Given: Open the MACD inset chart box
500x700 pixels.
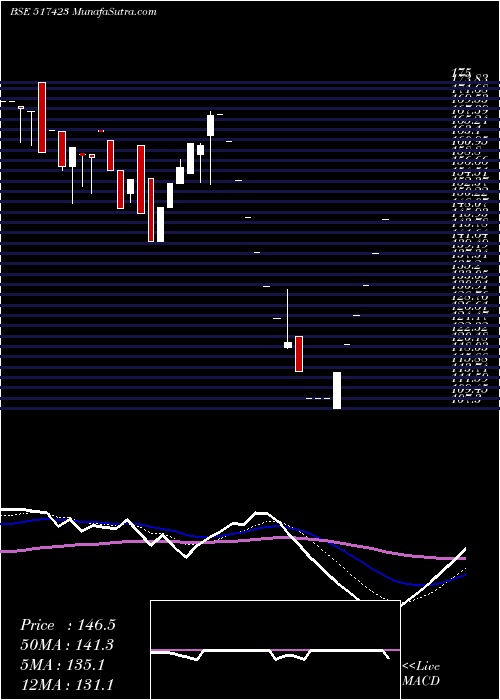Looking at the screenshot, I should [275, 650].
